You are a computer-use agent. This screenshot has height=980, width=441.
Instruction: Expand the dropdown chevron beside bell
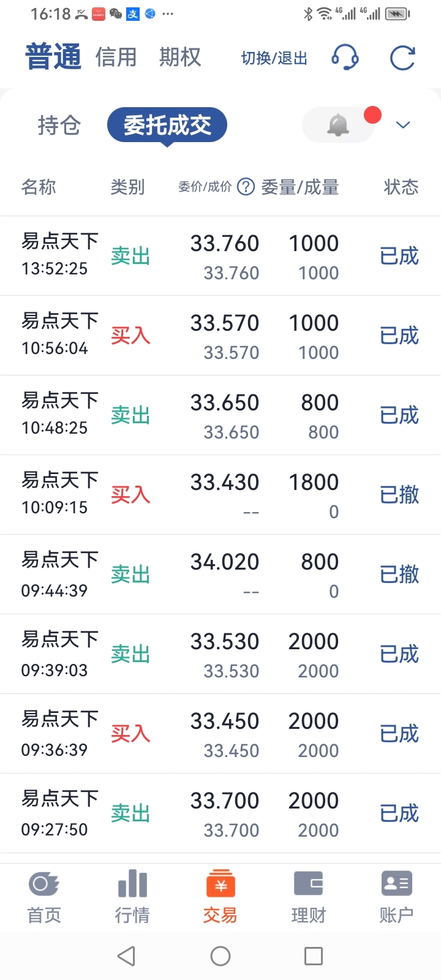coord(402,125)
